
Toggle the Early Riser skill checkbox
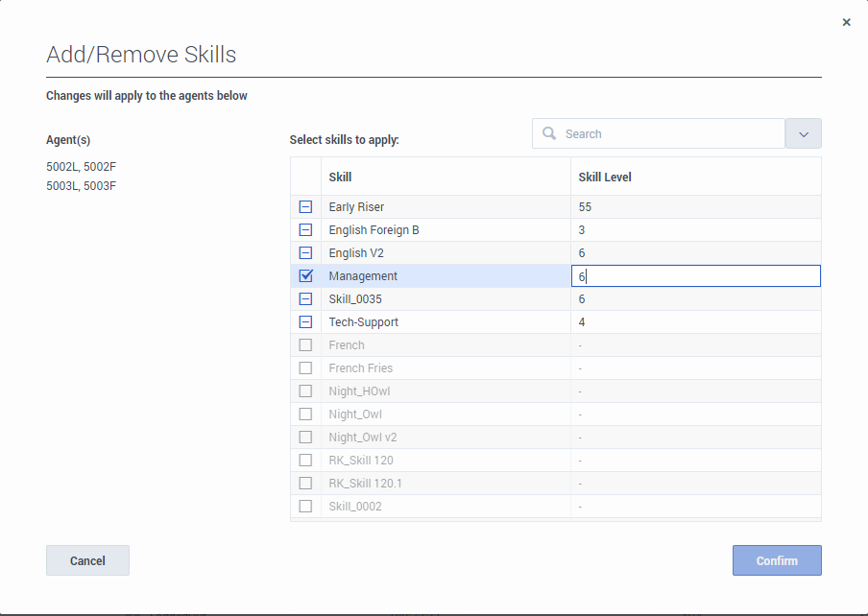[x=305, y=207]
